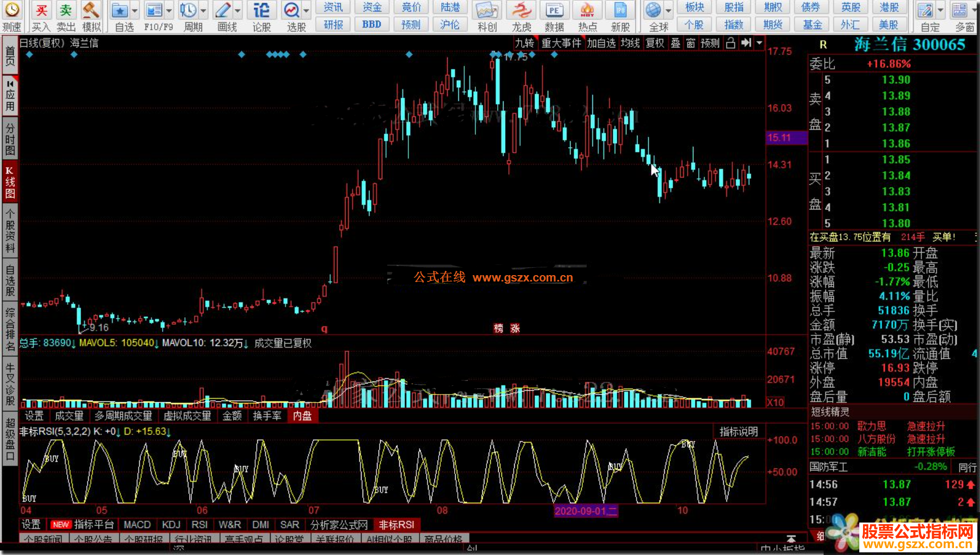
Task: Switch to the SAR indicator tab
Action: [x=290, y=525]
